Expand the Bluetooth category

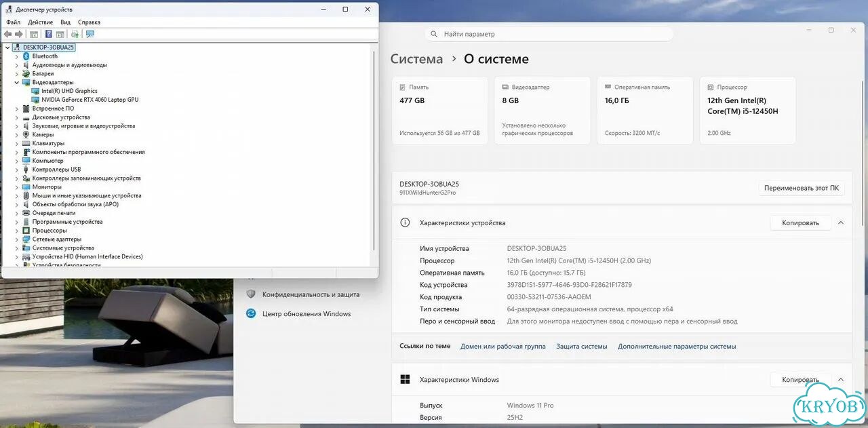[17, 56]
